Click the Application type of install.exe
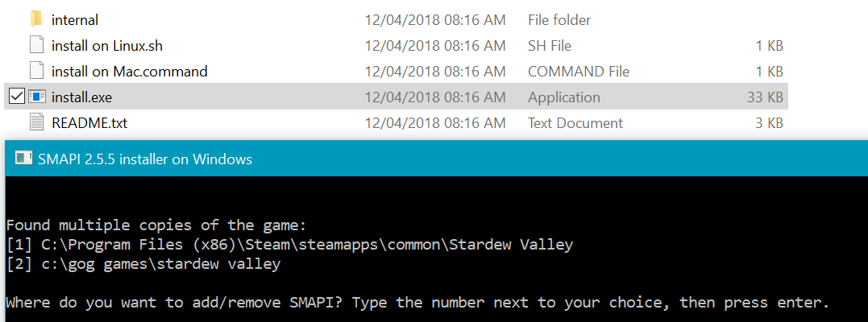The width and height of the screenshot is (868, 322). click(x=563, y=97)
